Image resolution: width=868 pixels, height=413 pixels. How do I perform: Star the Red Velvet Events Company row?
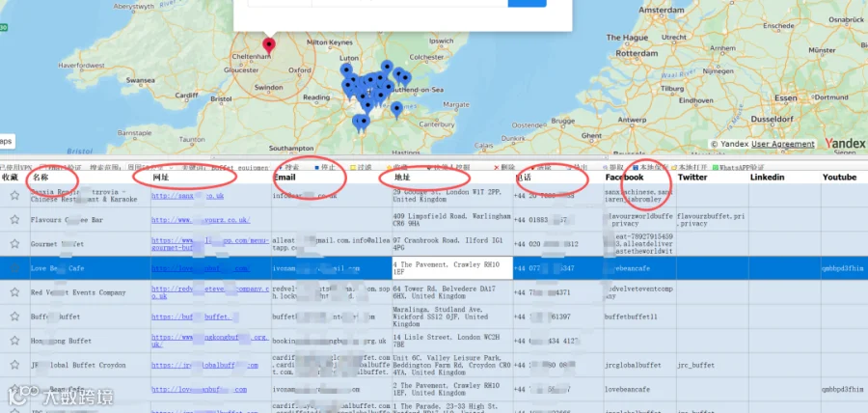pyautogui.click(x=14, y=292)
